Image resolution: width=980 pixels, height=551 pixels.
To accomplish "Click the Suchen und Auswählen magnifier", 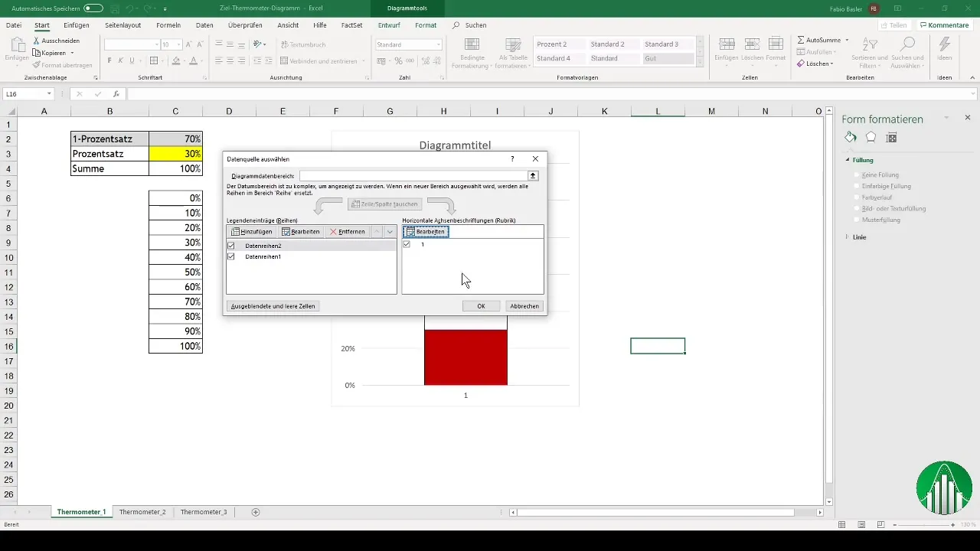I will point(907,44).
